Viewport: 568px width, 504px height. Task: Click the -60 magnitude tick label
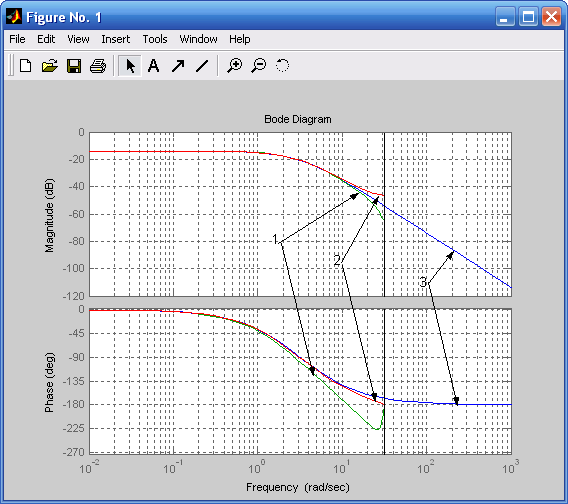tap(76, 214)
